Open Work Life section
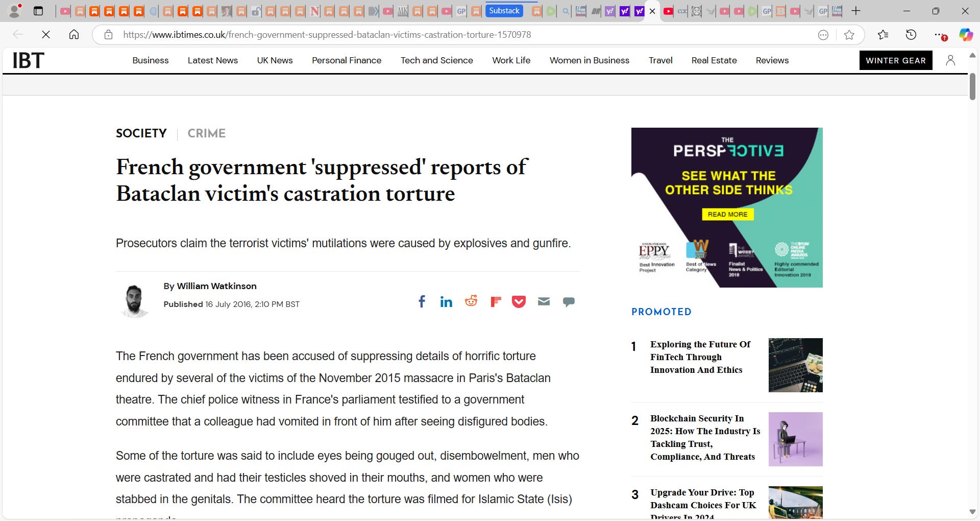Screen dimensions: 980x521 pos(511,60)
